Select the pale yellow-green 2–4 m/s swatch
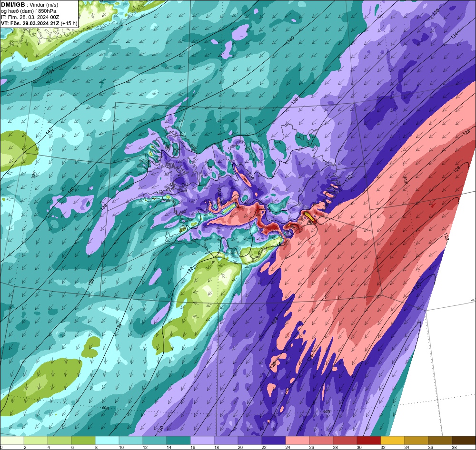The width and height of the screenshot is (476, 450). (x=36, y=440)
